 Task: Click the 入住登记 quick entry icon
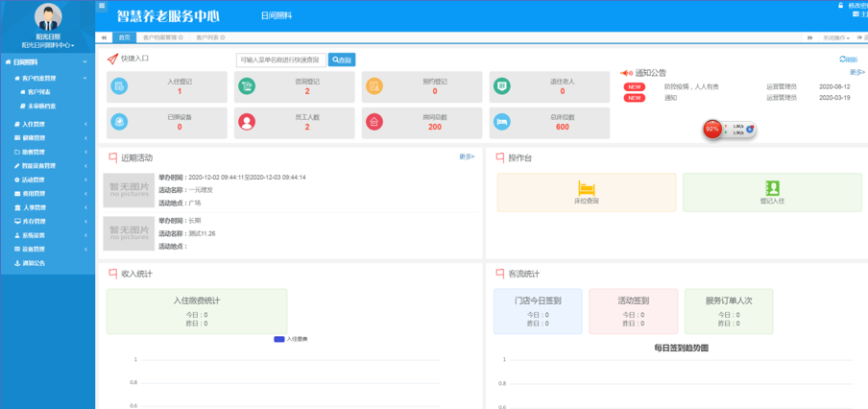119,86
